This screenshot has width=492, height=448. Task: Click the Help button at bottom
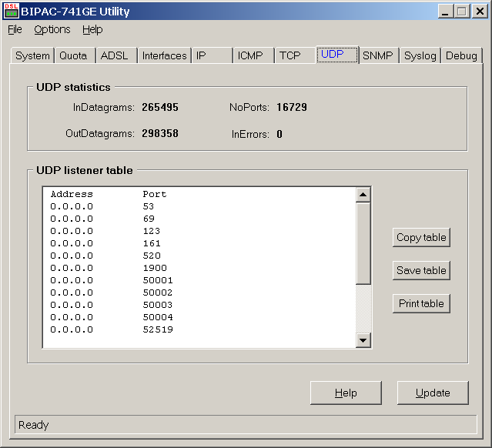(346, 393)
